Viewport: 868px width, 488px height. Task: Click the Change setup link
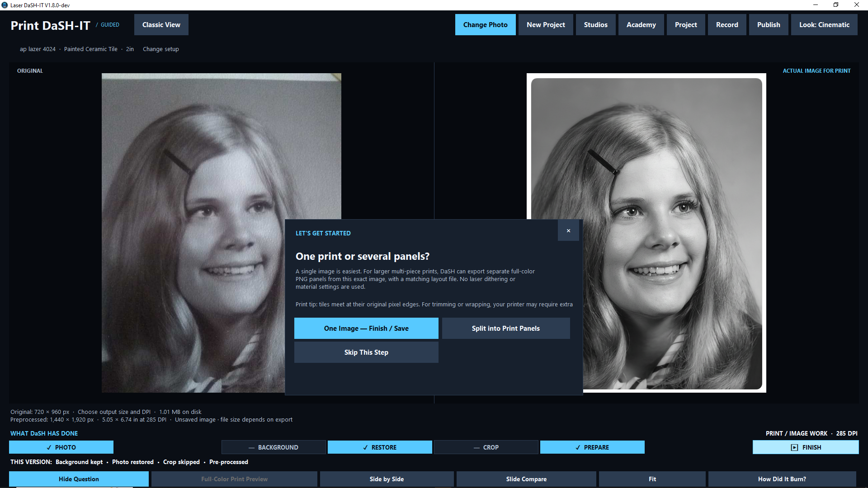tap(161, 49)
